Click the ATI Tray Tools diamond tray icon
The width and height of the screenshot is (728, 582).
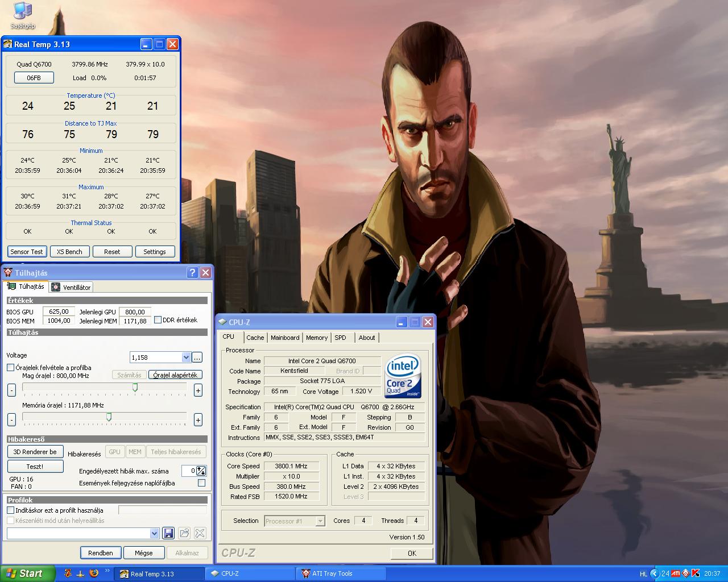[685, 573]
